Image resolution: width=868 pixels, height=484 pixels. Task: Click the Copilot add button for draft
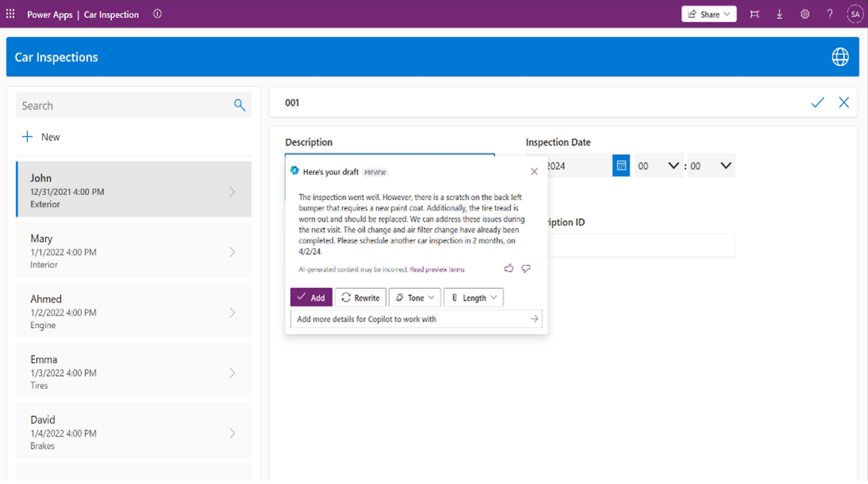coord(310,297)
